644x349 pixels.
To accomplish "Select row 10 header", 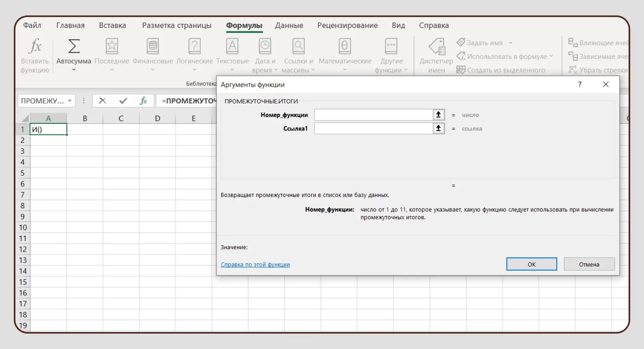I will tap(23, 228).
